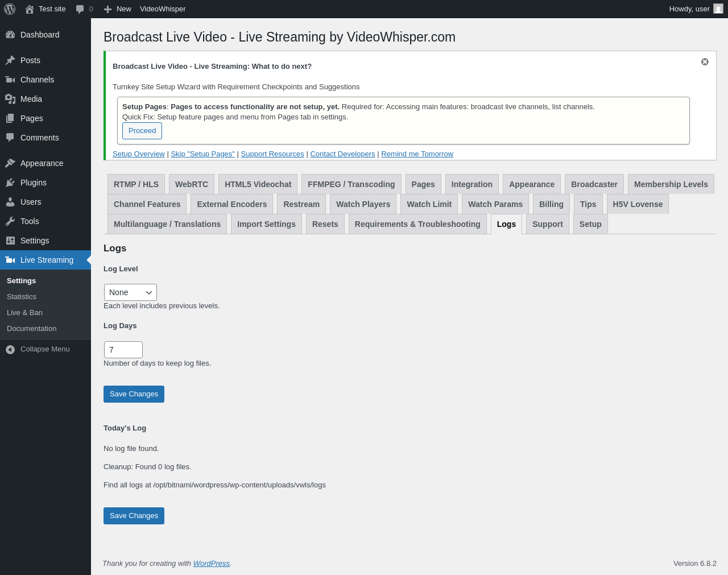
Task: Switch to the Restream tab
Action: (x=301, y=204)
